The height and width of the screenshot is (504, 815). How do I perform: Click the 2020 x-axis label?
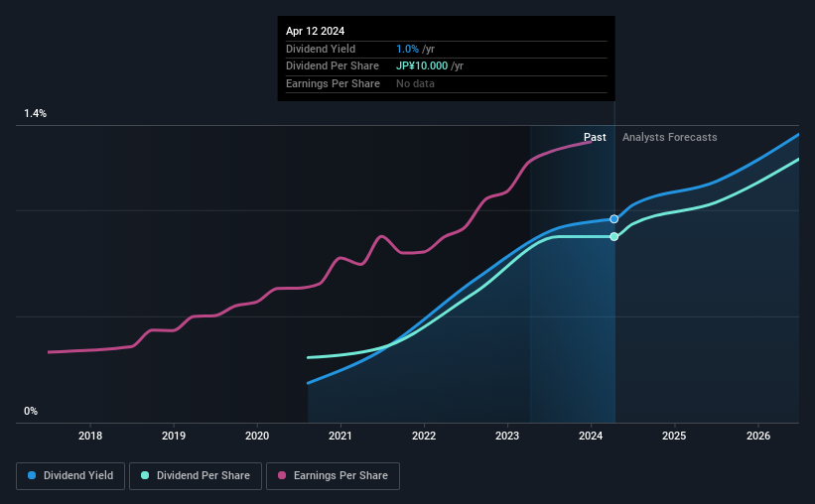coord(257,436)
